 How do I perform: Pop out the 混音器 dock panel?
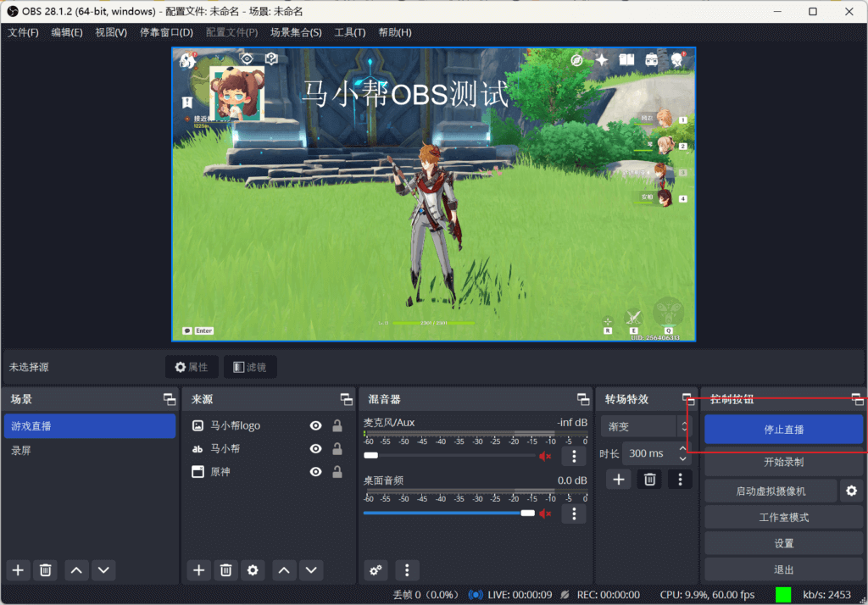583,399
